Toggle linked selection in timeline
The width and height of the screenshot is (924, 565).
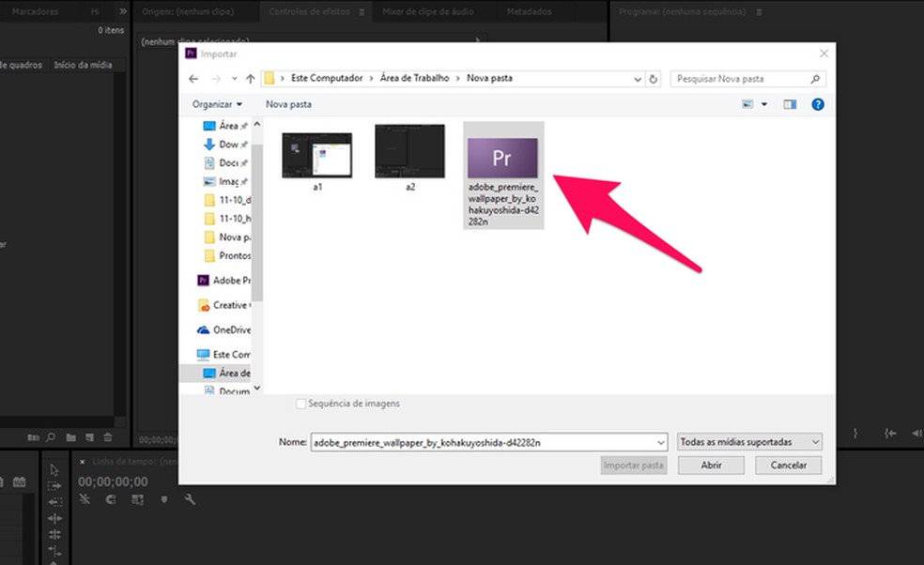tap(137, 499)
